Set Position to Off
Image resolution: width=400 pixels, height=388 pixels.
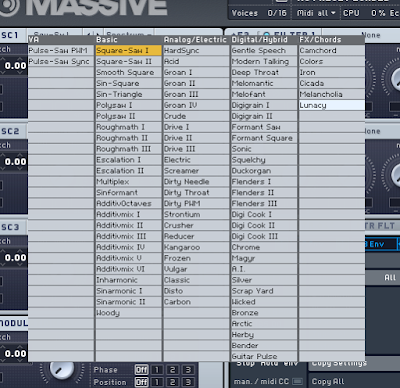(x=141, y=382)
